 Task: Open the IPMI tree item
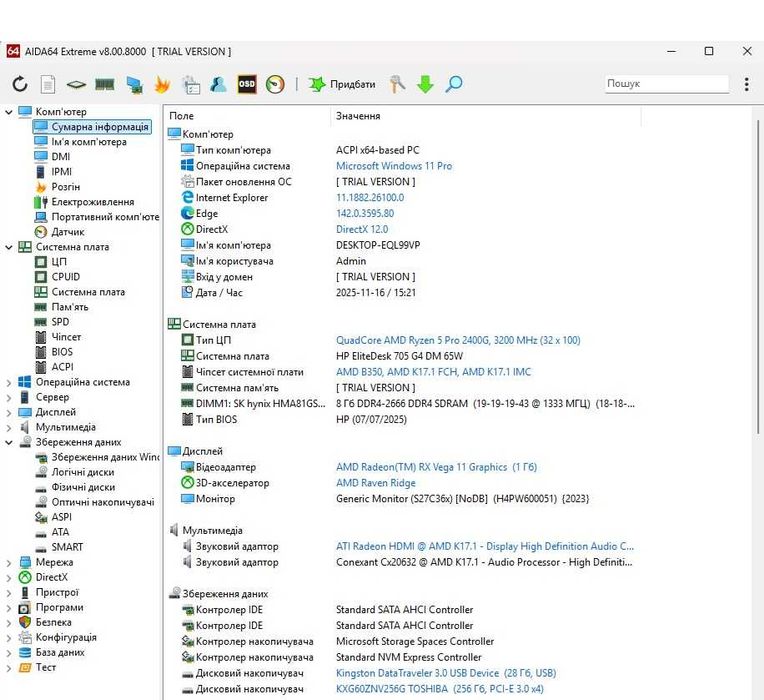[x=54, y=171]
